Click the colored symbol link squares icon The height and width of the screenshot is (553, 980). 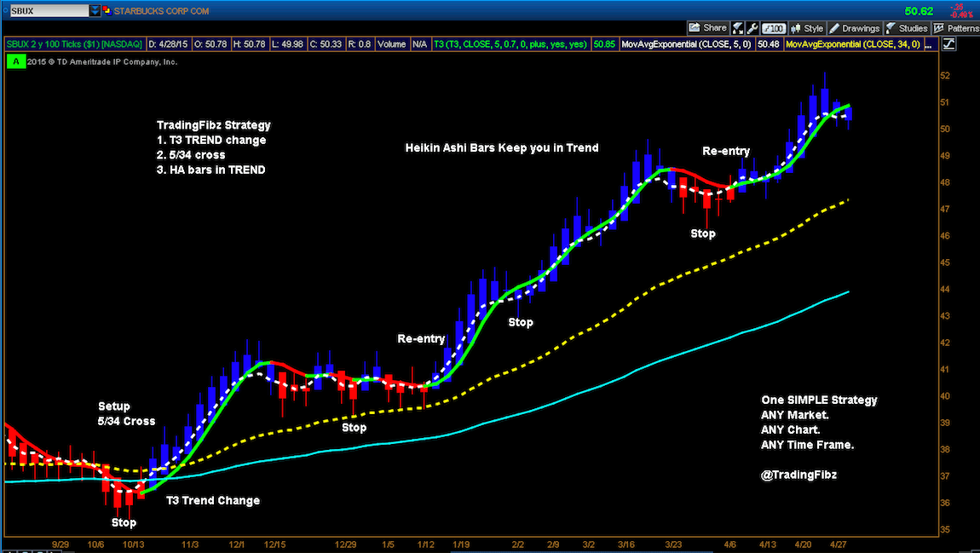point(107,10)
